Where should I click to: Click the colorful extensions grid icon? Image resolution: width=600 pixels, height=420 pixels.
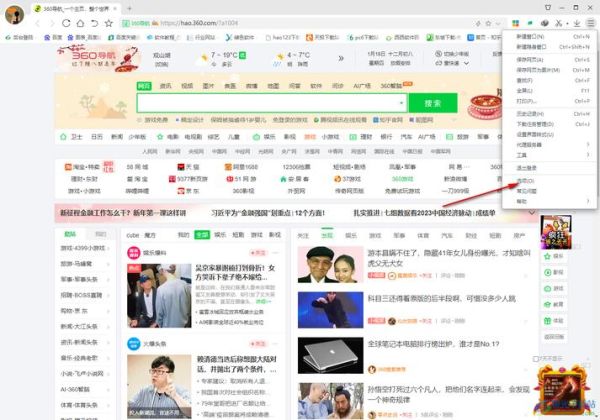click(x=514, y=21)
